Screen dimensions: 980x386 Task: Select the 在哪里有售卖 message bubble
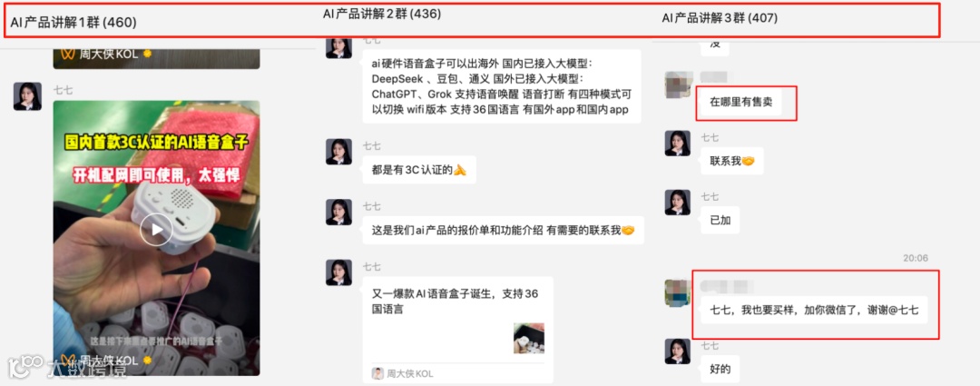pyautogui.click(x=740, y=102)
